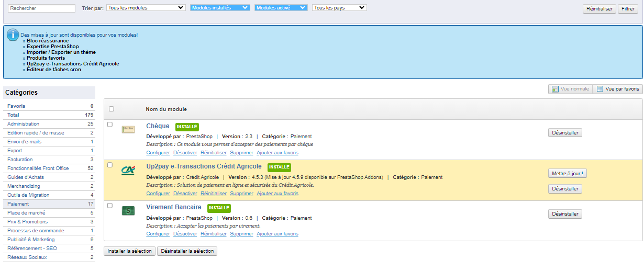The width and height of the screenshot is (644, 271).
Task: Select the Total category
Action: pos(49,115)
